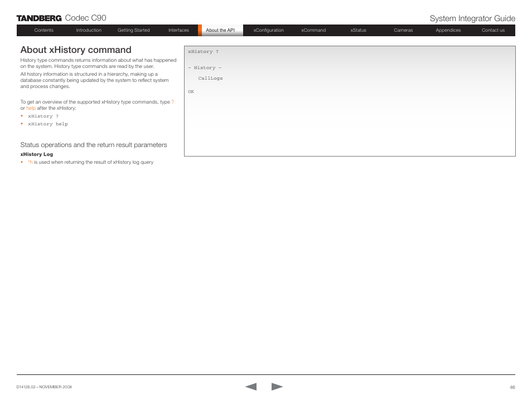Open the xCommand tab
532x400 pixels.
313,31
